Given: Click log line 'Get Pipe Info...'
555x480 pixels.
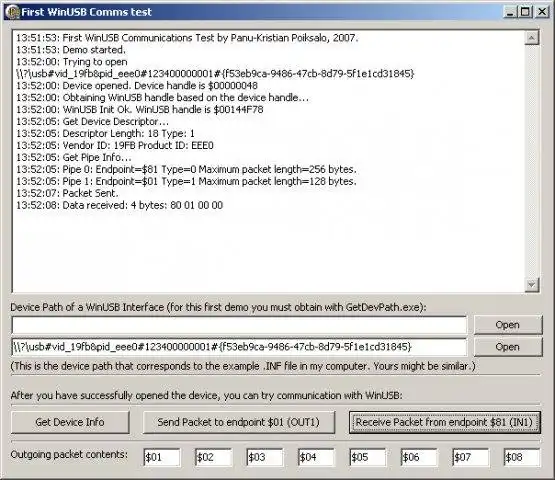Looking at the screenshot, I should (74, 157).
